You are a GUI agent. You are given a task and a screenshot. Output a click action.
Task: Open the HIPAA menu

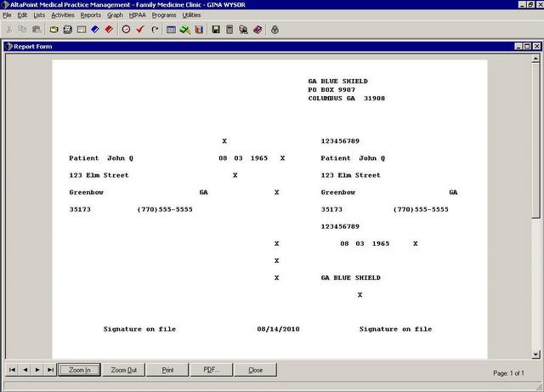point(138,15)
